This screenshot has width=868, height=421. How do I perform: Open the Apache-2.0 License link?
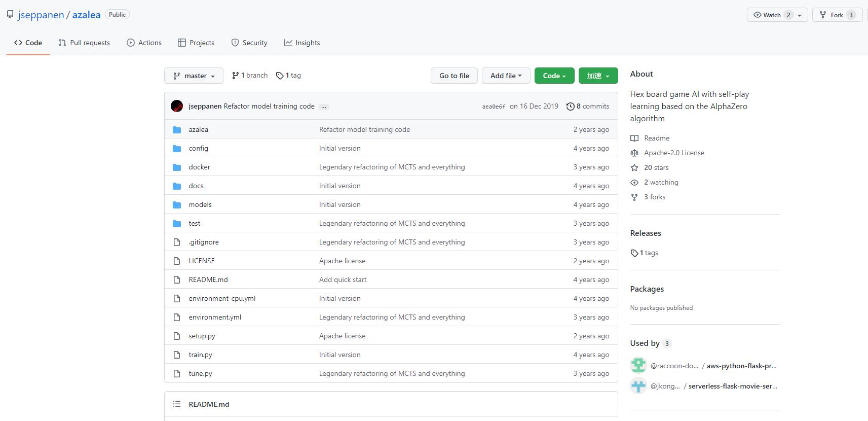674,153
